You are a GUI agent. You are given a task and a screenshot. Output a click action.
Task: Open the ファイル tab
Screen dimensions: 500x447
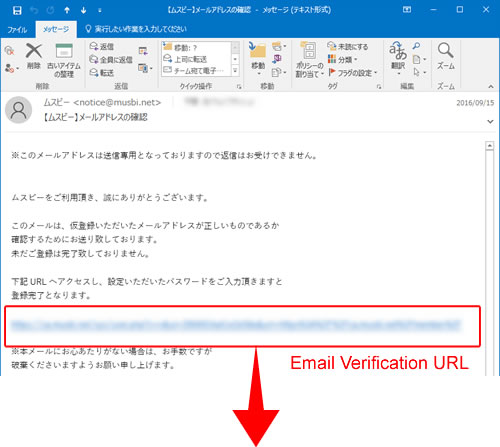point(17,30)
